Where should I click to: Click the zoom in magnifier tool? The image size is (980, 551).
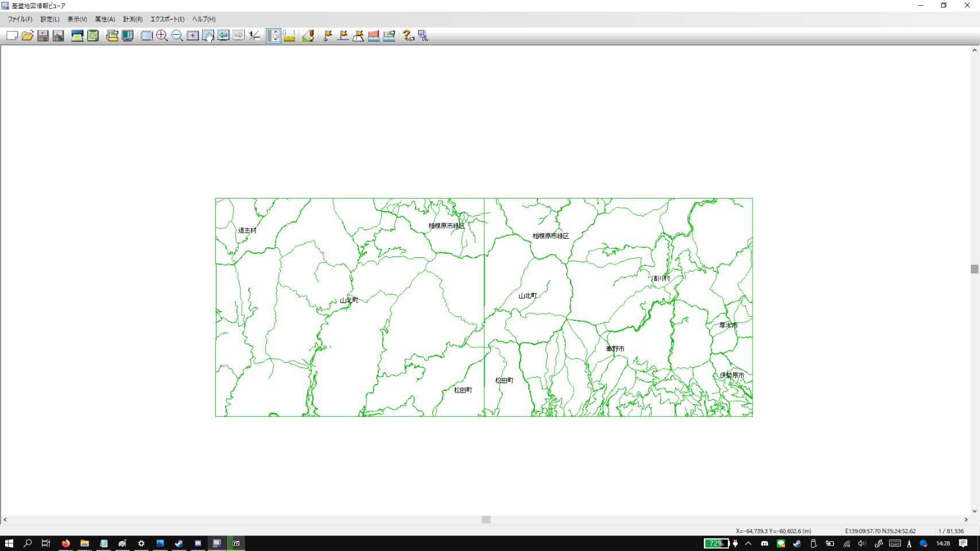pyautogui.click(x=162, y=36)
